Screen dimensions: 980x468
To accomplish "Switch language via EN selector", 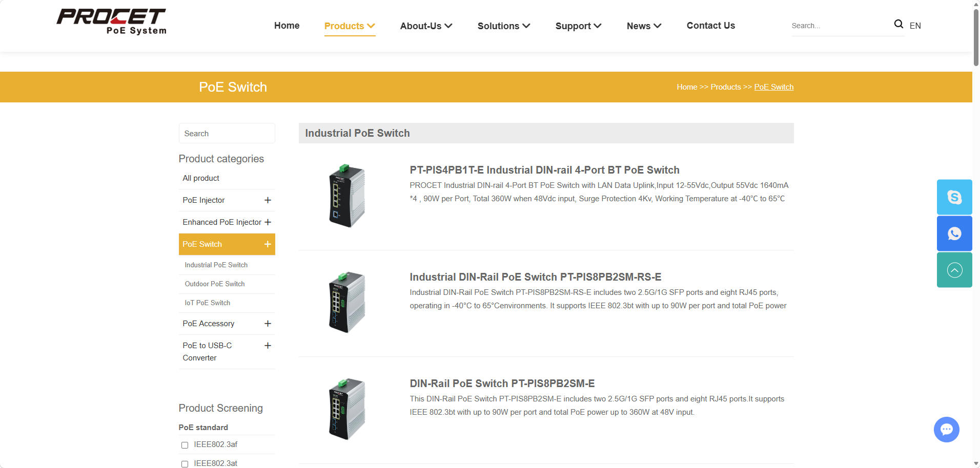I will 915,26.
